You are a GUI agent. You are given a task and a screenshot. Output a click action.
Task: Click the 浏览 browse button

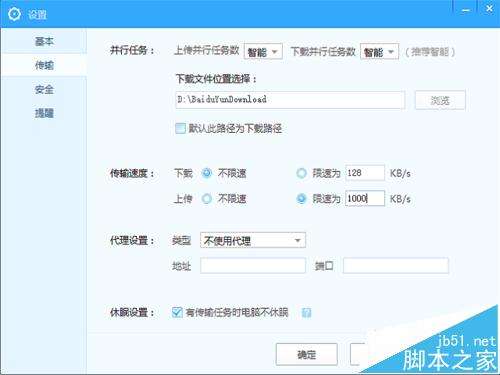[440, 100]
